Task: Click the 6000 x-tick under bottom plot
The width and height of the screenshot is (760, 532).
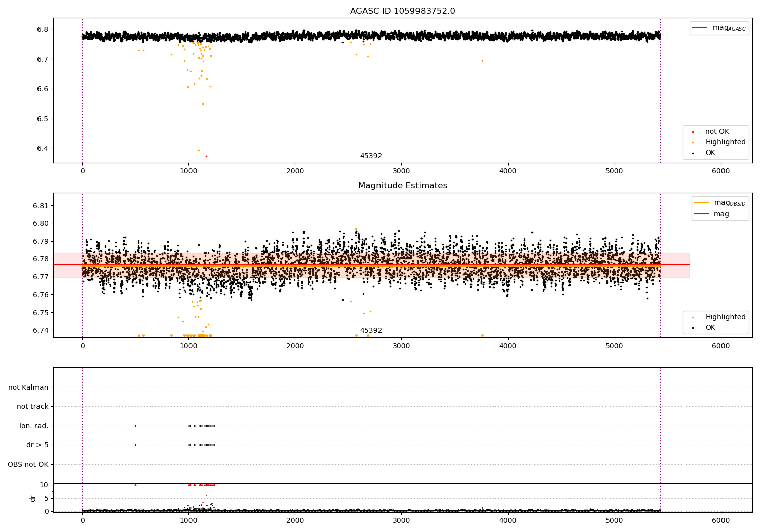Action: click(x=720, y=521)
